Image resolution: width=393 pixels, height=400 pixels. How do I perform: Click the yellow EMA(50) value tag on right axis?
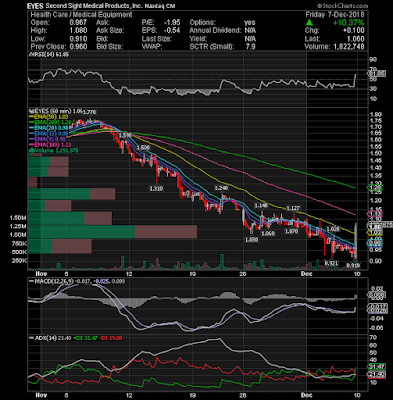(x=375, y=232)
